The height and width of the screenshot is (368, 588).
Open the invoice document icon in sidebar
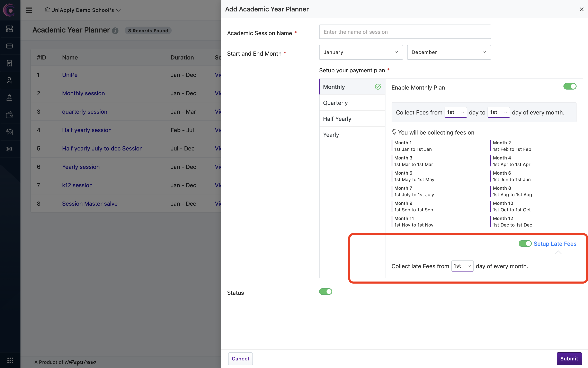9,63
